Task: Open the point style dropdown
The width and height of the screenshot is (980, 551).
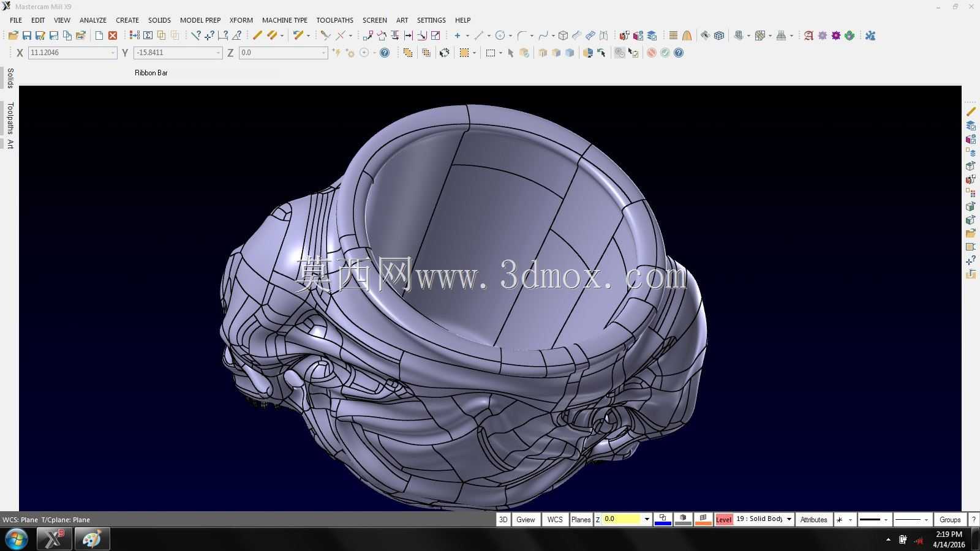Action: [850, 520]
